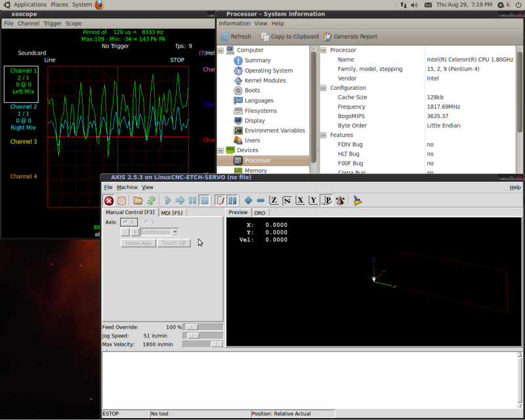Image resolution: width=525 pixels, height=420 pixels.
Task: Select Users entry in the tree
Action: click(x=252, y=140)
